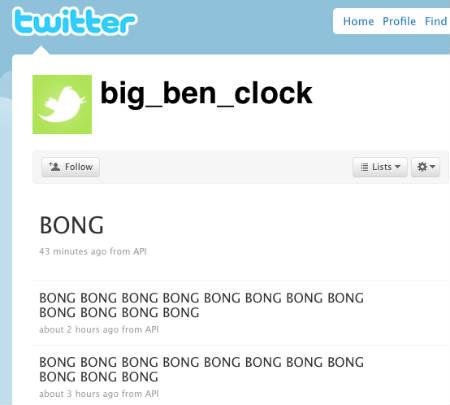The height and width of the screenshot is (405, 450).
Task: Click the single BONG tweet text
Action: 72,225
